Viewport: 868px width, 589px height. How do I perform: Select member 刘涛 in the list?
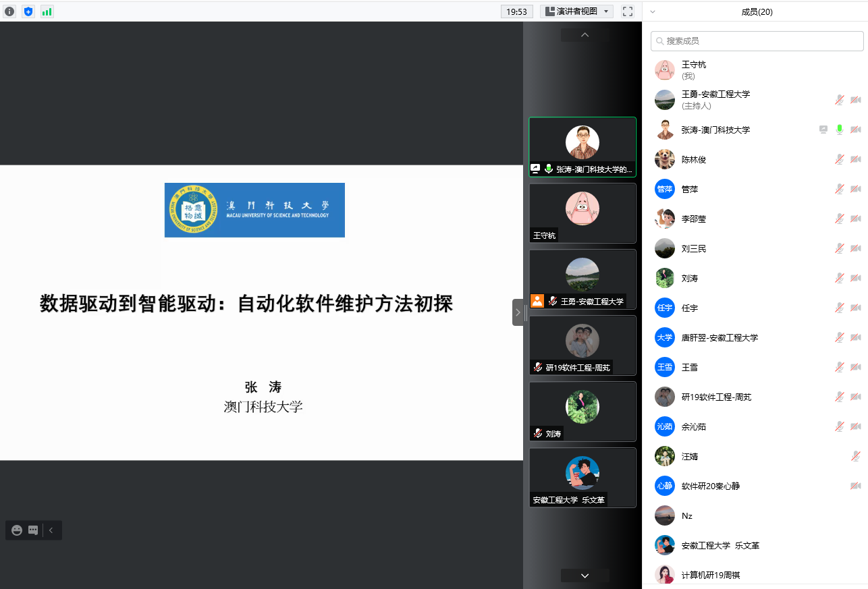point(755,278)
